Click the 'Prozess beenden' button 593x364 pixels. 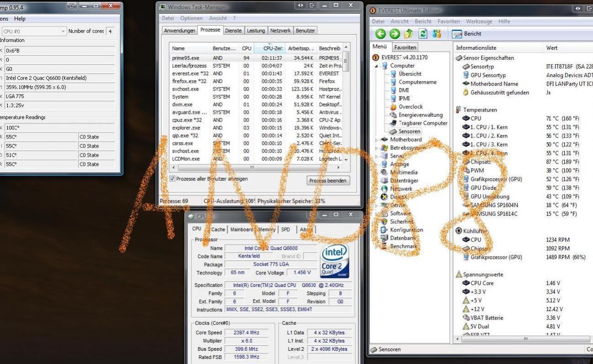pyautogui.click(x=328, y=181)
